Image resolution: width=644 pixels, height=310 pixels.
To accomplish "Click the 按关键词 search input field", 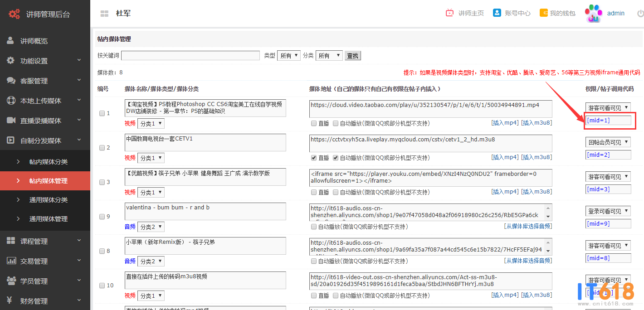I will point(190,56).
